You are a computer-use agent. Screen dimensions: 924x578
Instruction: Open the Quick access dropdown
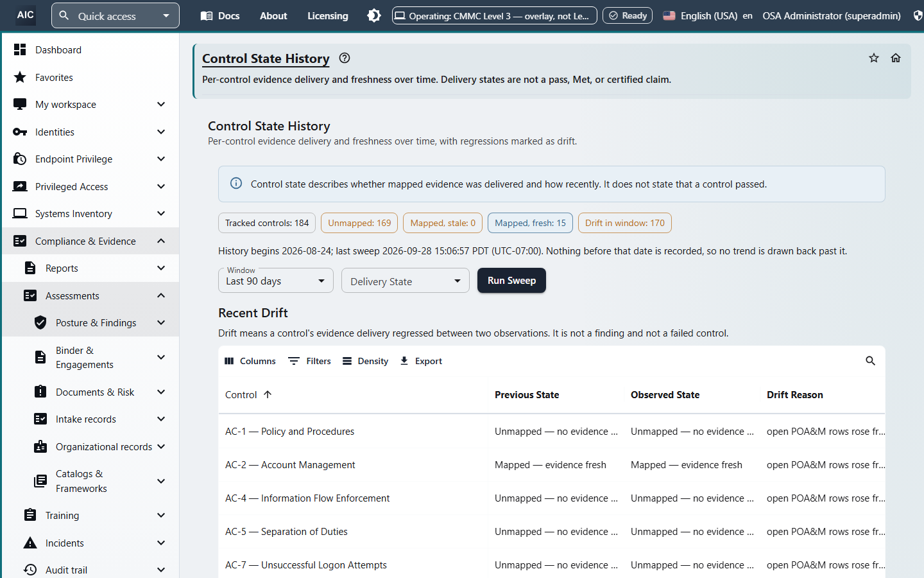point(116,15)
